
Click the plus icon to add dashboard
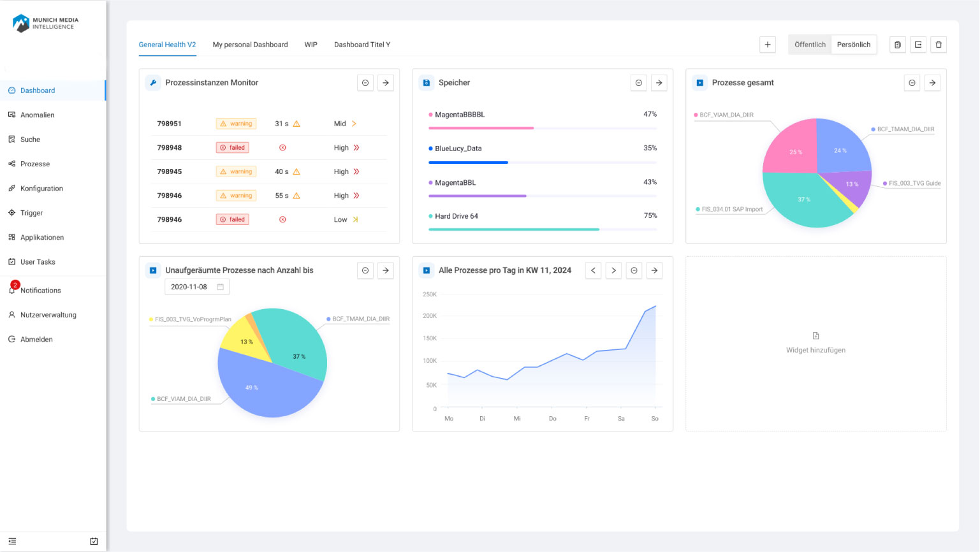[768, 45]
